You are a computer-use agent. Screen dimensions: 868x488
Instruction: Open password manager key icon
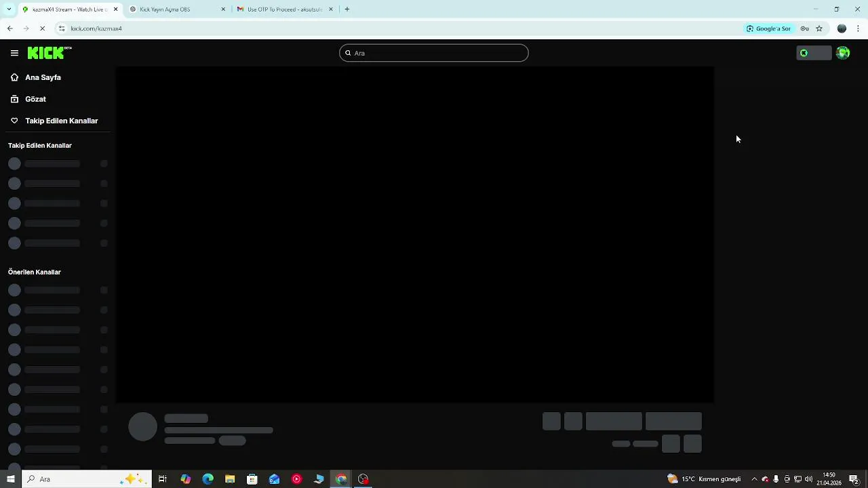pyautogui.click(x=805, y=28)
